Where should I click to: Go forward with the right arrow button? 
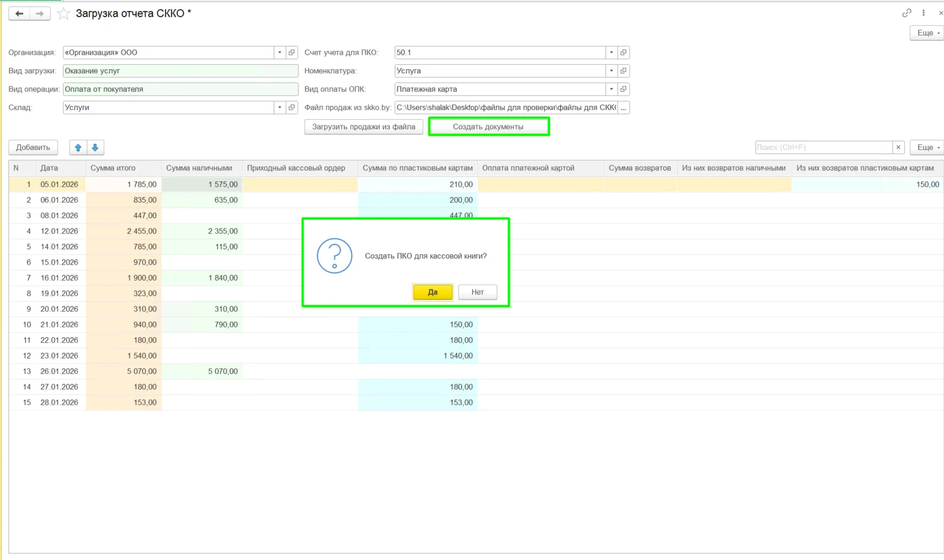(x=40, y=14)
